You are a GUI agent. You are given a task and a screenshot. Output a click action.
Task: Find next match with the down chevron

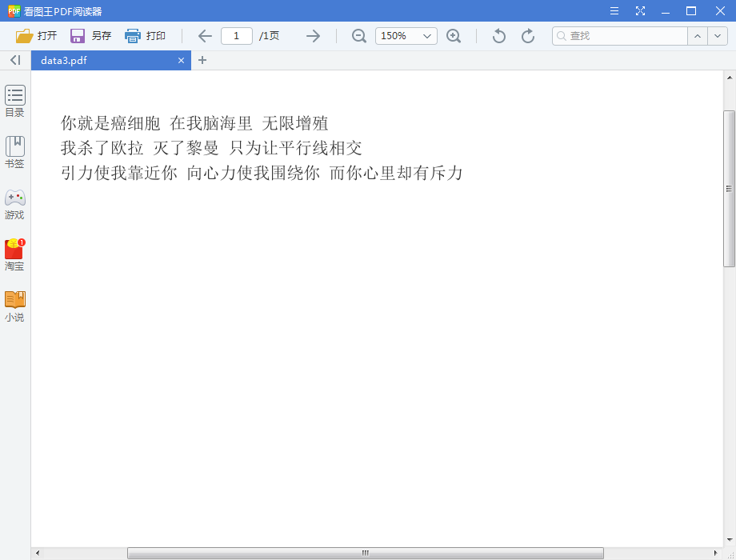click(x=718, y=36)
